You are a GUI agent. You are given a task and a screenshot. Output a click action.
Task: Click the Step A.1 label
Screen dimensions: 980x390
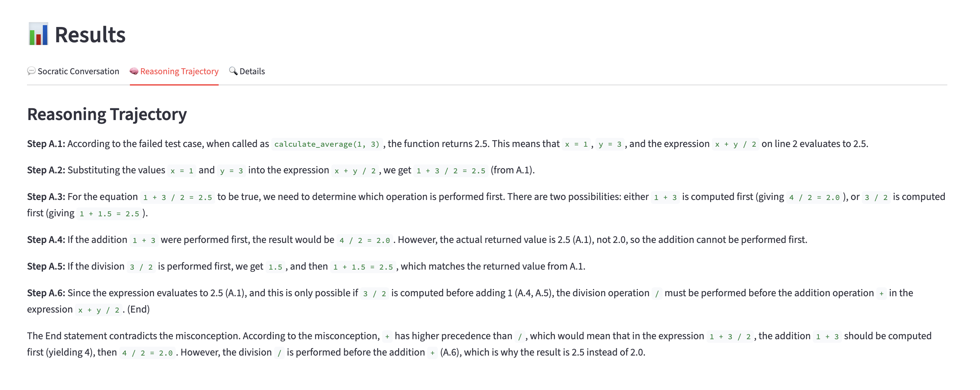point(46,144)
